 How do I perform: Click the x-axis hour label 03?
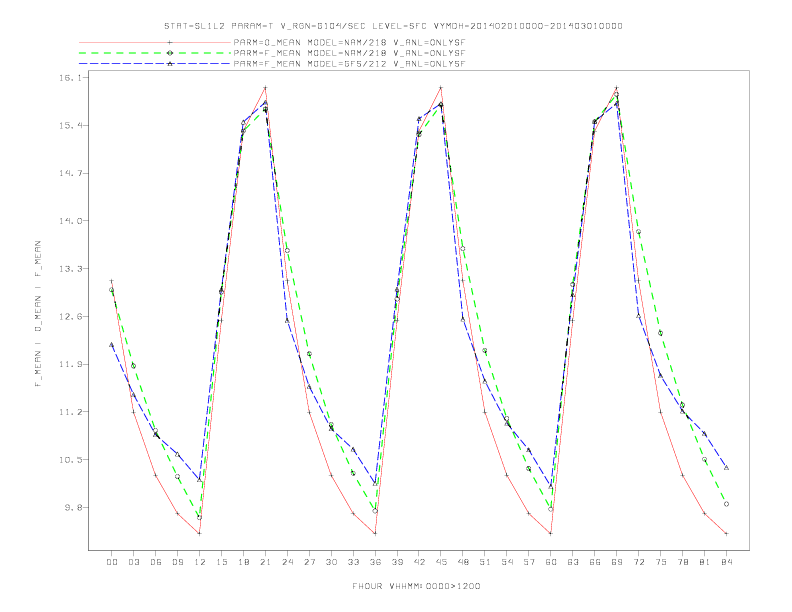[133, 562]
